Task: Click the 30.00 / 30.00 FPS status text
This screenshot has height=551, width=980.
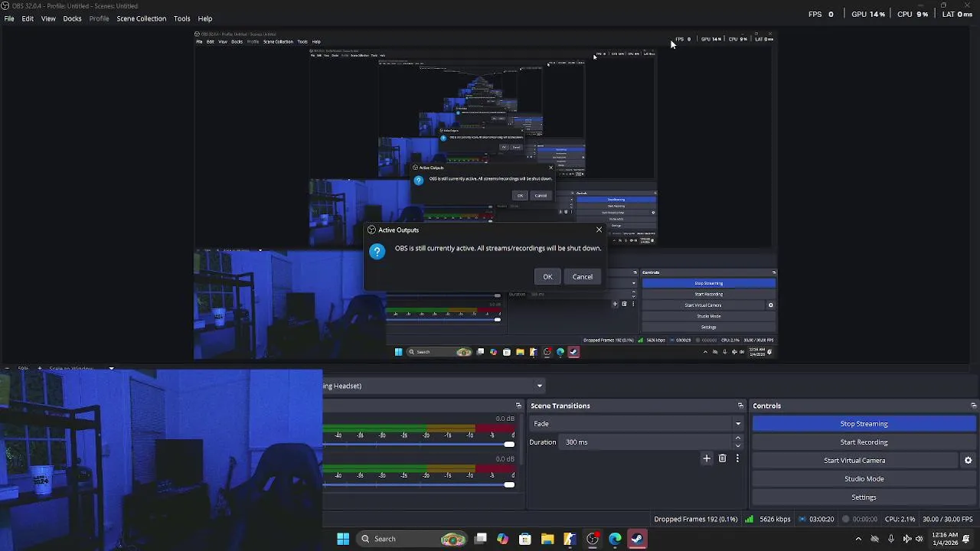Action: 948,519
